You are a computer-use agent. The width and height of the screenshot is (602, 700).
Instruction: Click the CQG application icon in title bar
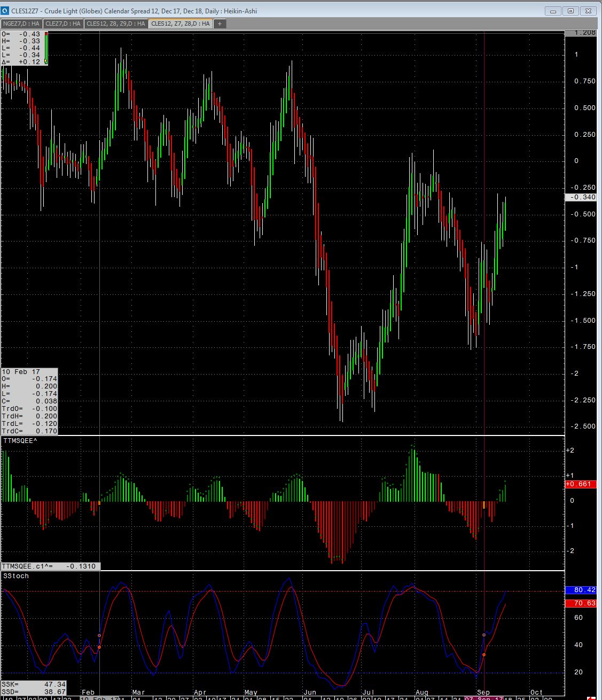(x=5, y=11)
